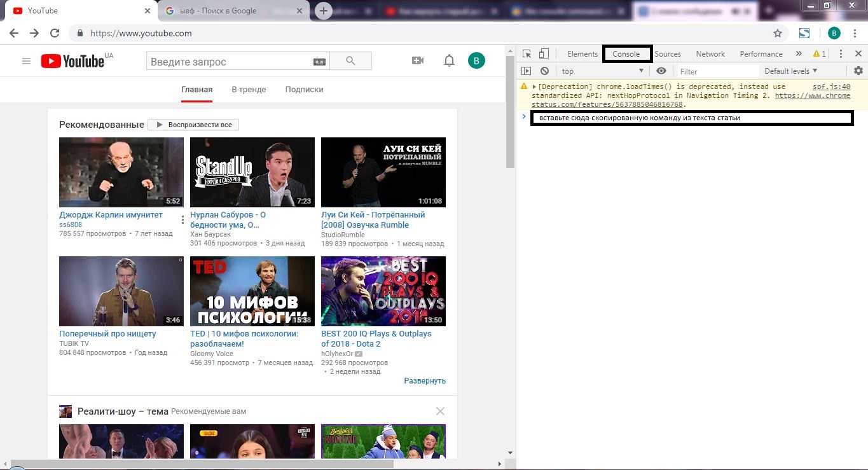Toggle the DevTools device toolbar icon

pyautogui.click(x=544, y=54)
